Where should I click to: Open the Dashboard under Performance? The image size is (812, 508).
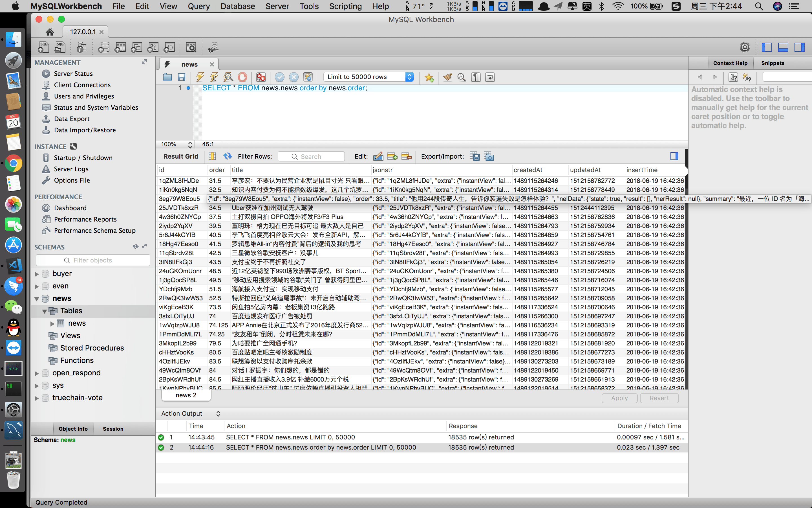pos(70,208)
